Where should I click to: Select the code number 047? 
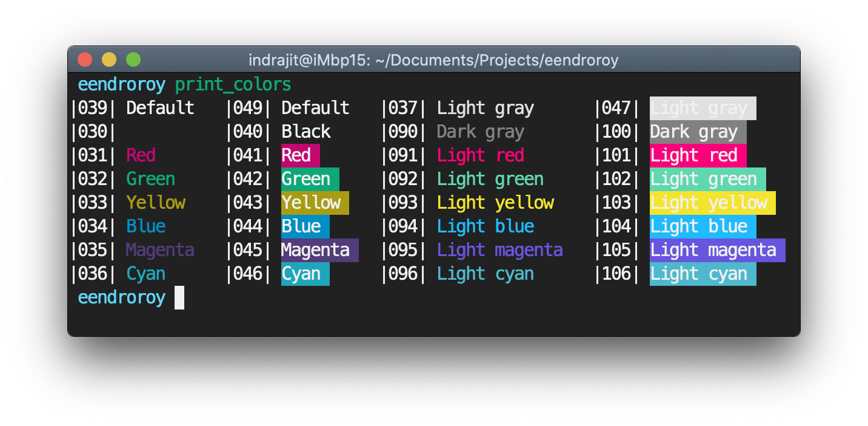point(616,108)
